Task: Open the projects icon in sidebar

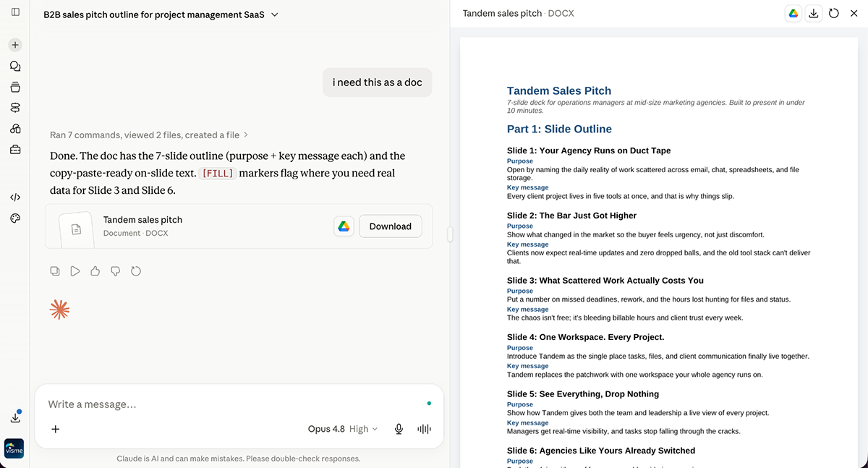Action: (x=15, y=88)
